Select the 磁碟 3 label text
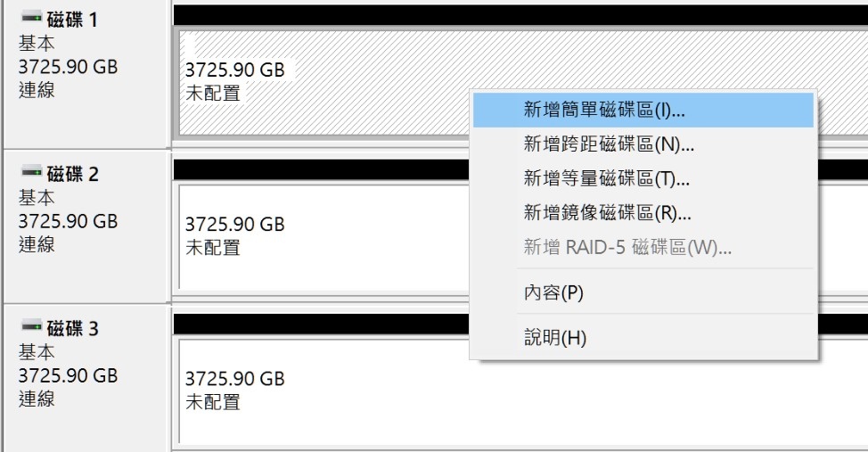 (72, 328)
